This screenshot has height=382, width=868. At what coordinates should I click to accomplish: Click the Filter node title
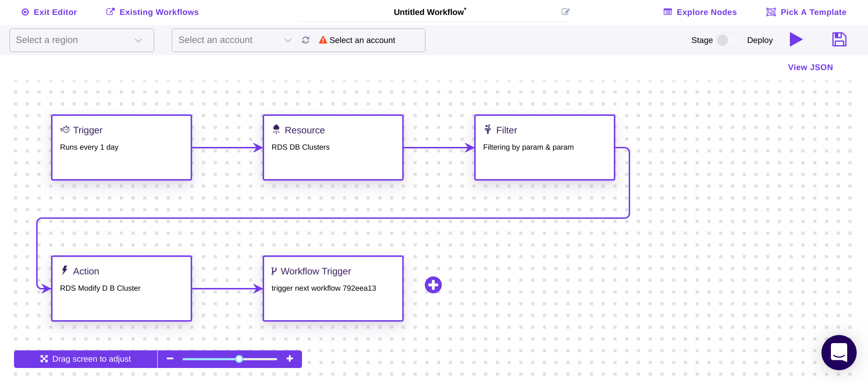point(507,130)
